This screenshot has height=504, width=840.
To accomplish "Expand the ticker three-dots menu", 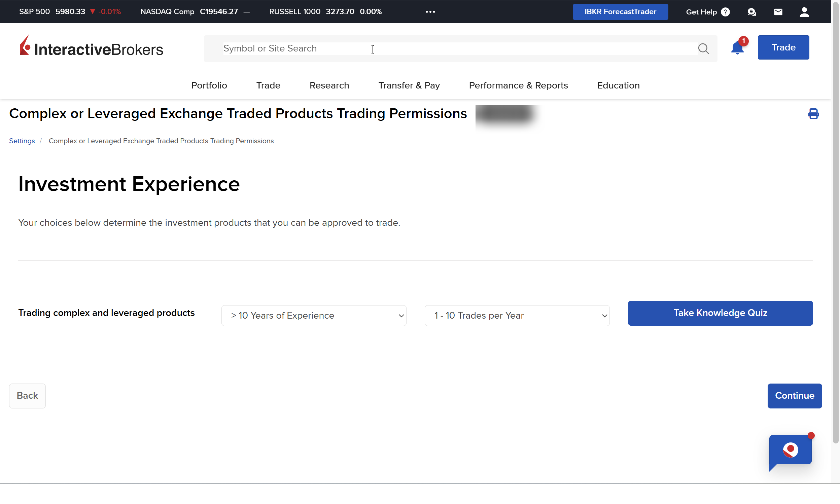I will coord(430,11).
